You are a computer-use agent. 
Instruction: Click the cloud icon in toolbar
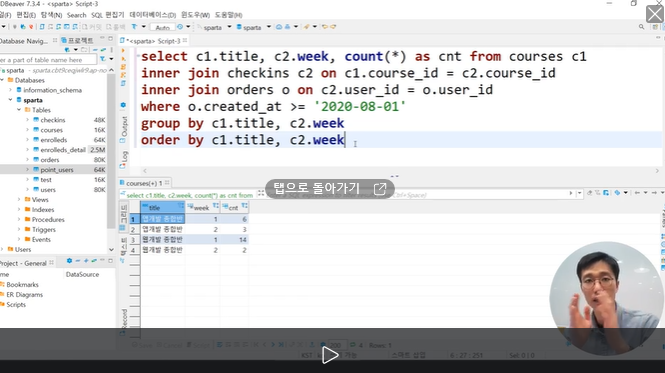click(279, 27)
